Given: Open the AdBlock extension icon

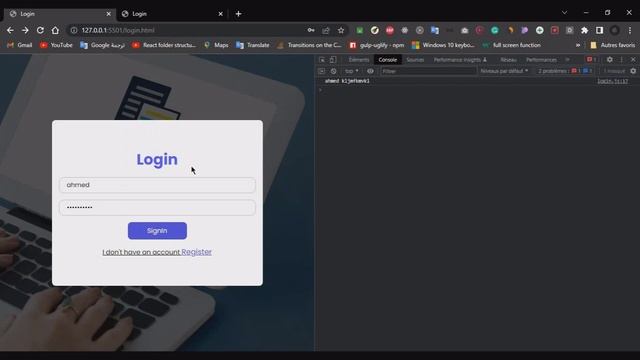Looking at the screenshot, I should pyautogui.click(x=390, y=30).
